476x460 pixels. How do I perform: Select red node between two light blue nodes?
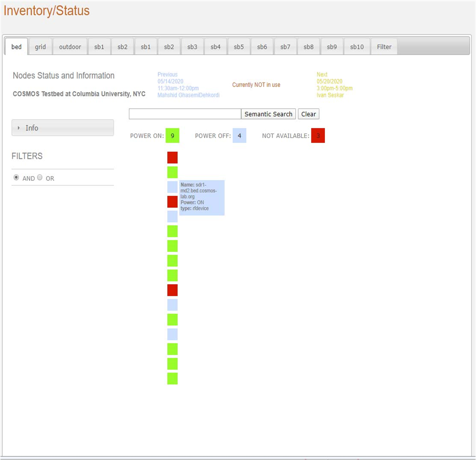tap(172, 202)
